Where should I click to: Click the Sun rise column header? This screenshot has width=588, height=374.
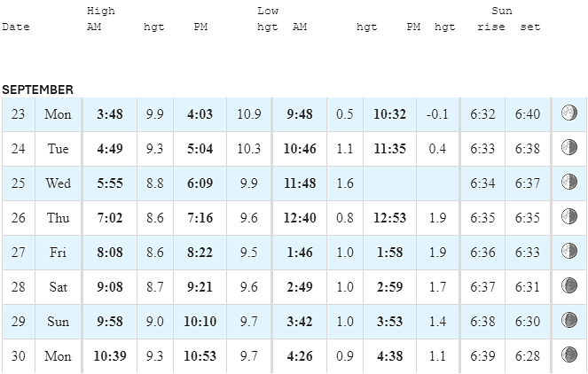click(490, 27)
